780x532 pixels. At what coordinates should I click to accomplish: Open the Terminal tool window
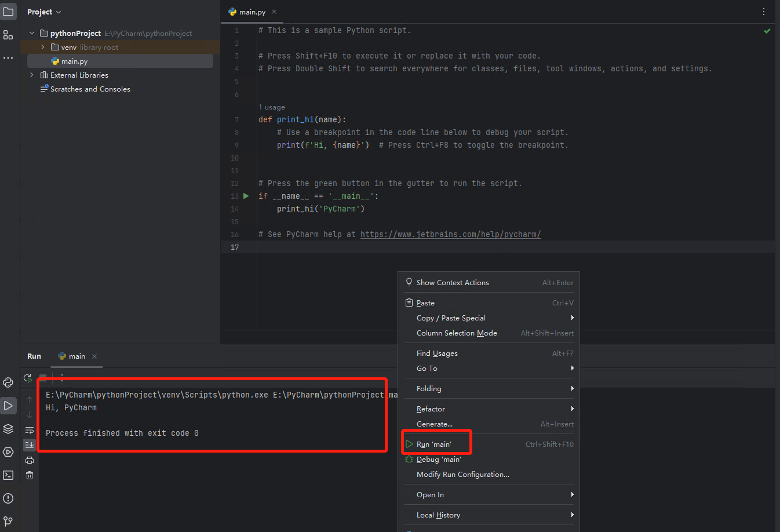[x=8, y=475]
